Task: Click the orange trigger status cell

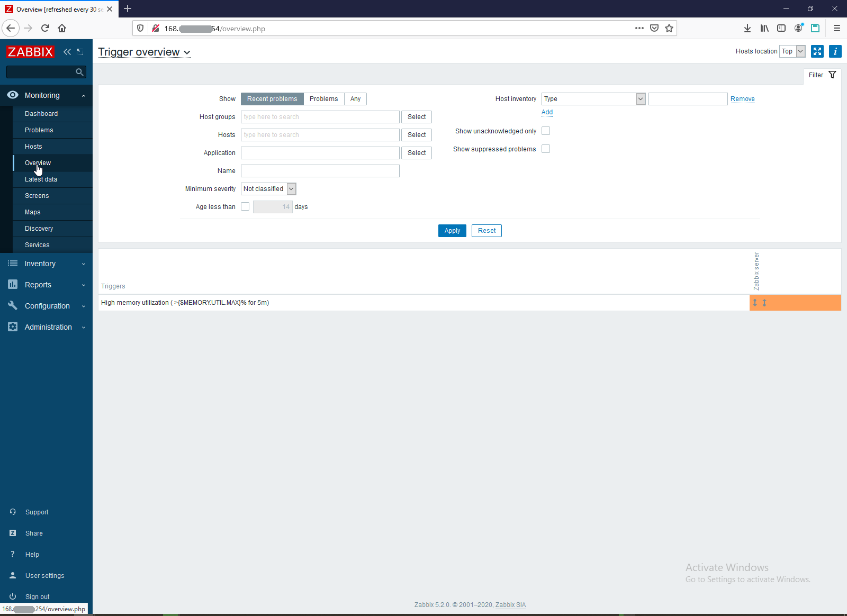Action: tap(795, 303)
